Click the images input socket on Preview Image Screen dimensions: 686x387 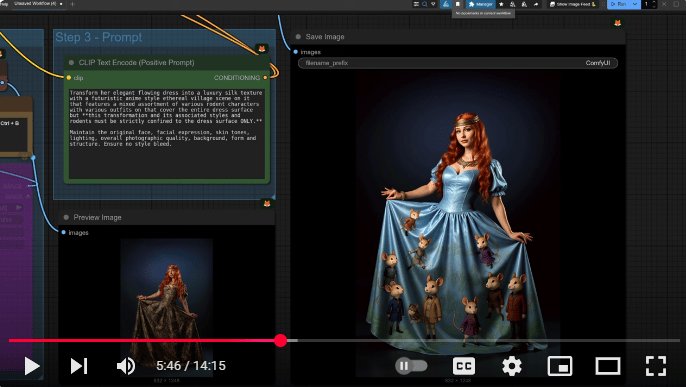pyautogui.click(x=63, y=232)
